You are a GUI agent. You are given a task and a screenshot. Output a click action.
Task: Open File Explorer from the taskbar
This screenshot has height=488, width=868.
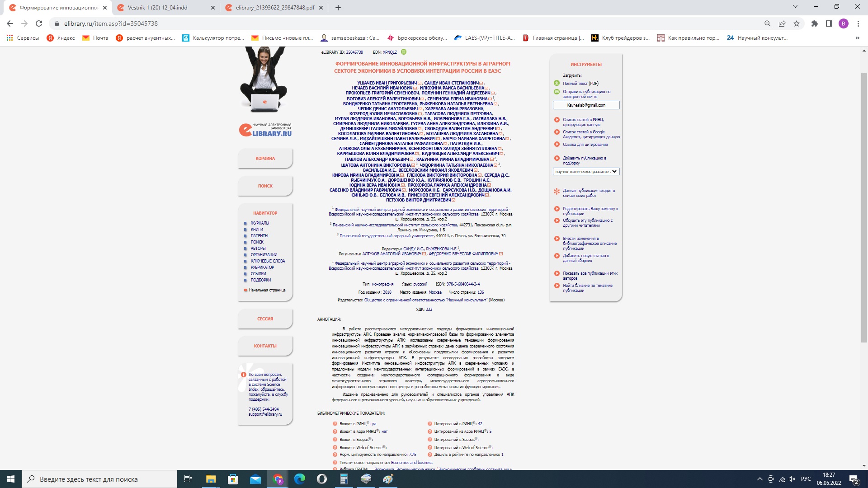pyautogui.click(x=211, y=479)
